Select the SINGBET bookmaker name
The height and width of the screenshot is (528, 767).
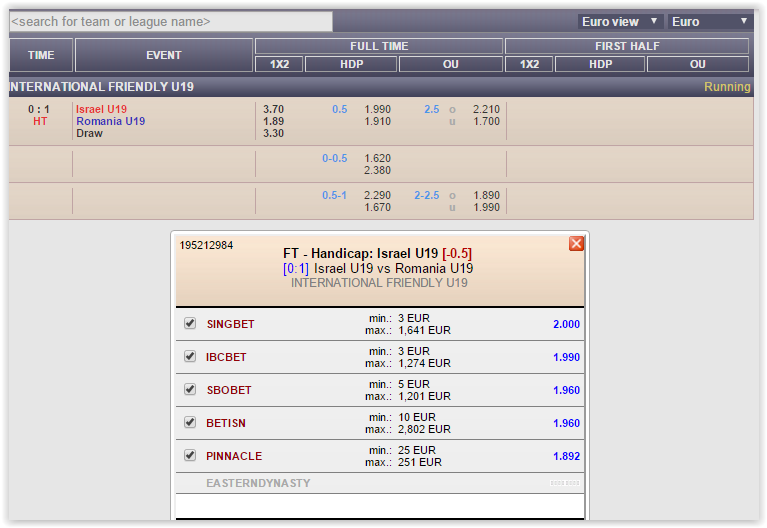click(x=230, y=324)
